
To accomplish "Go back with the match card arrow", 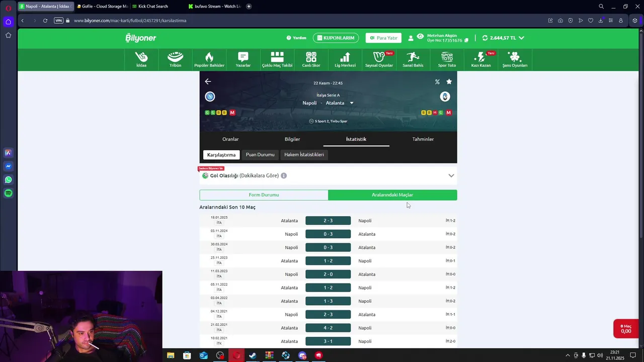I will click(x=208, y=81).
